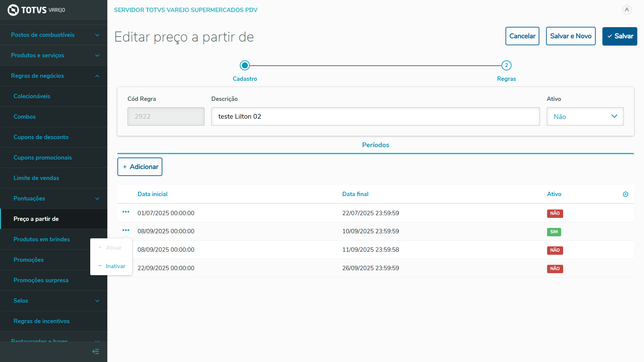644x362 pixels.
Task: Collapse sidebar using arrow icon
Action: coord(96,352)
